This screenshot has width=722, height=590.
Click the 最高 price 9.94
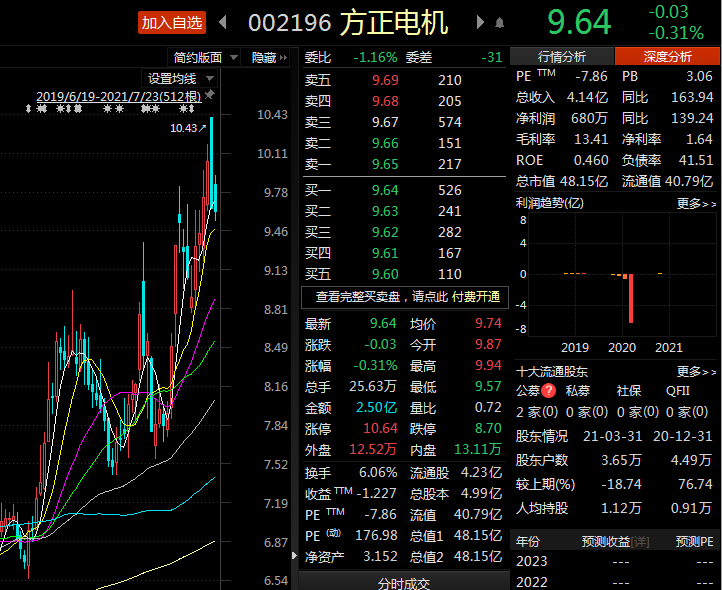coord(488,366)
